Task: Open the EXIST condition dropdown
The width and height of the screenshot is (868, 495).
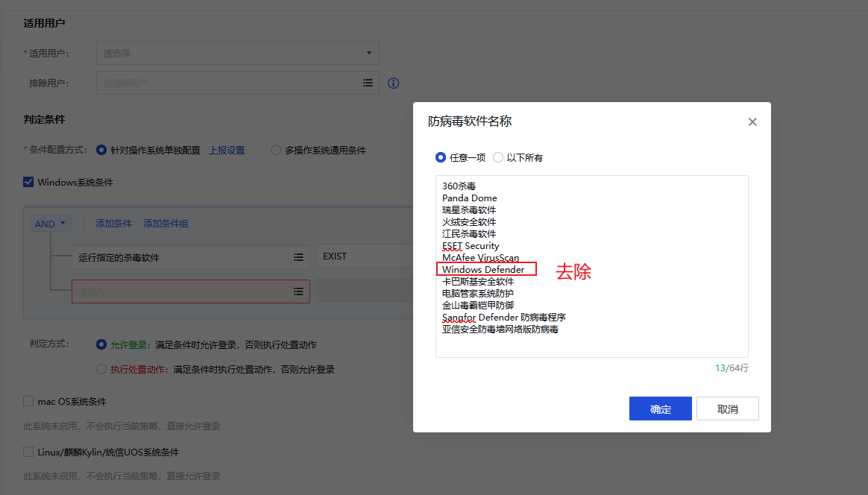Action: (364, 256)
